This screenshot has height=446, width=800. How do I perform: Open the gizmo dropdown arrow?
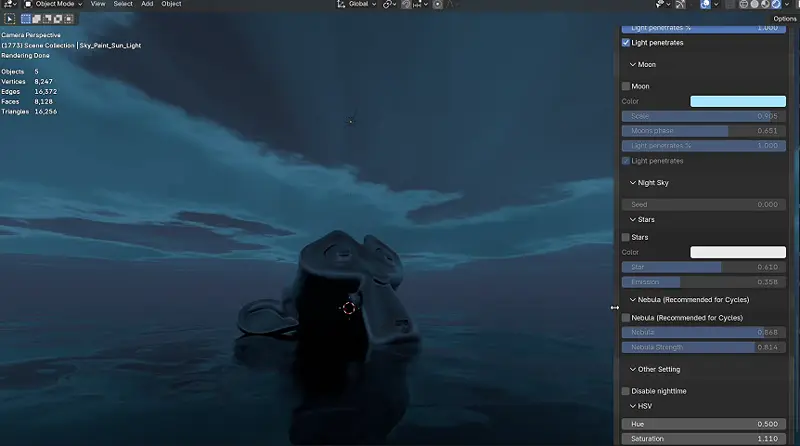click(690, 4)
